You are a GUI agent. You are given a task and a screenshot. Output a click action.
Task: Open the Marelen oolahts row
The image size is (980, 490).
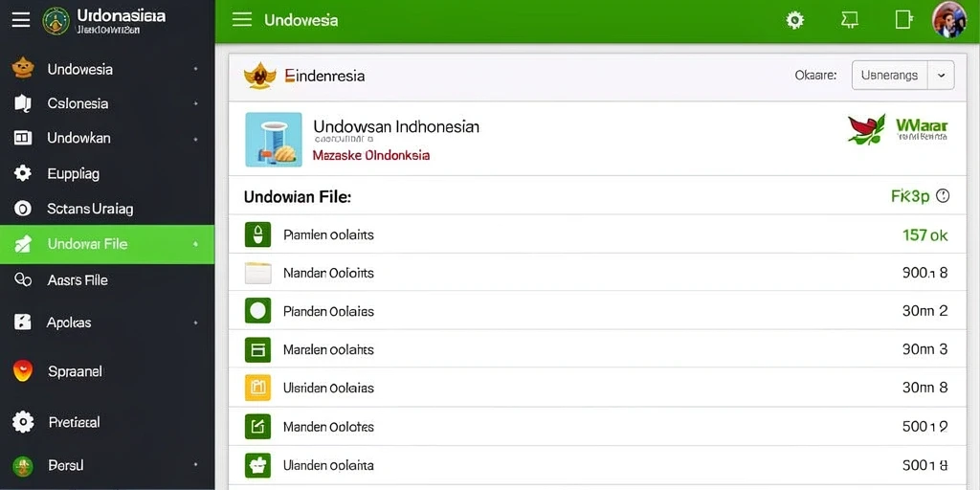[x=597, y=349]
